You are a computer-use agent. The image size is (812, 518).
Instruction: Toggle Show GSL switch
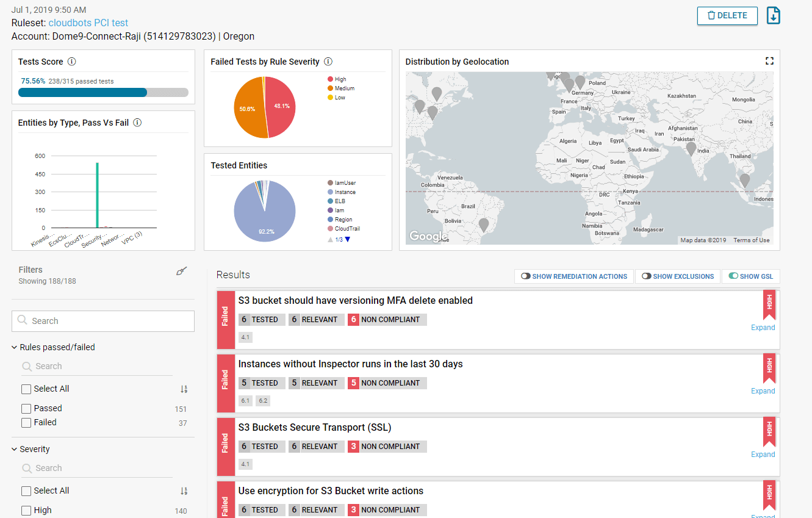click(733, 276)
